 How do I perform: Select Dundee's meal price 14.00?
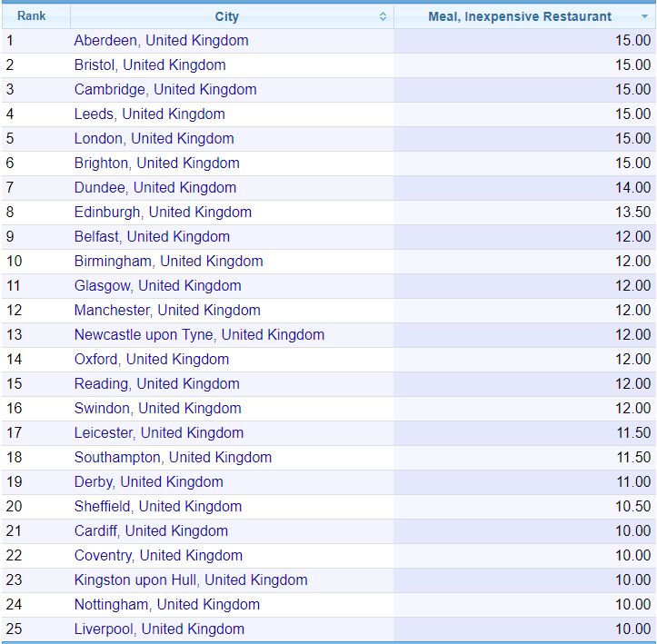pyautogui.click(x=632, y=188)
